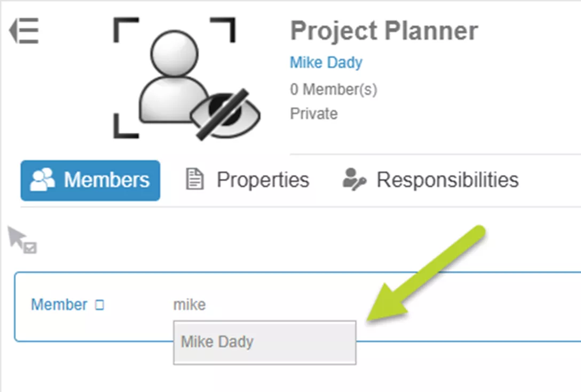Click the 0 Member(s) count text
This screenshot has height=392, width=581.
tap(333, 90)
